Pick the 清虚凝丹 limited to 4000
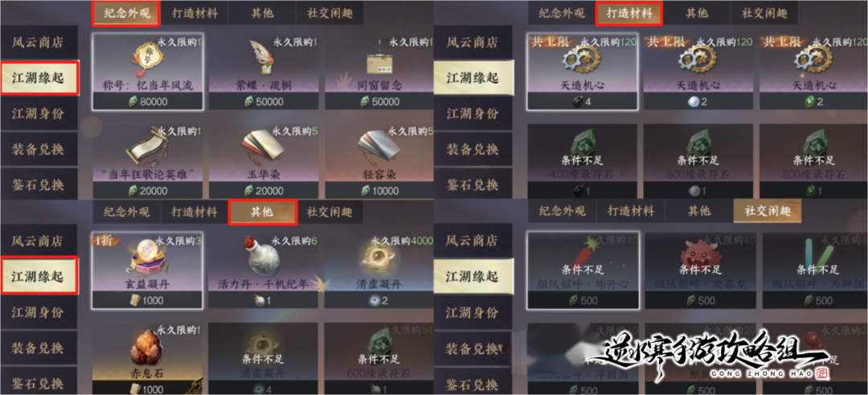Viewport: 868px width, 395px height. coord(379,270)
